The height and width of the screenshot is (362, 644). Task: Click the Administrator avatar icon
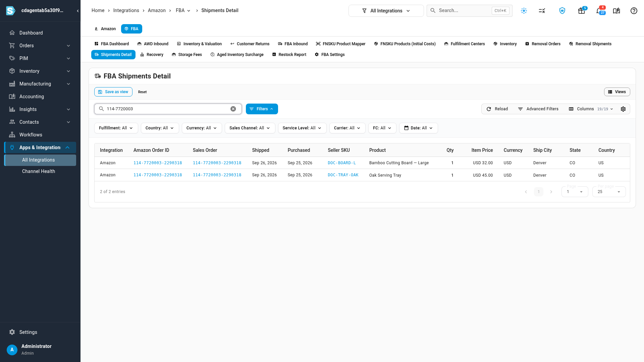click(12, 350)
